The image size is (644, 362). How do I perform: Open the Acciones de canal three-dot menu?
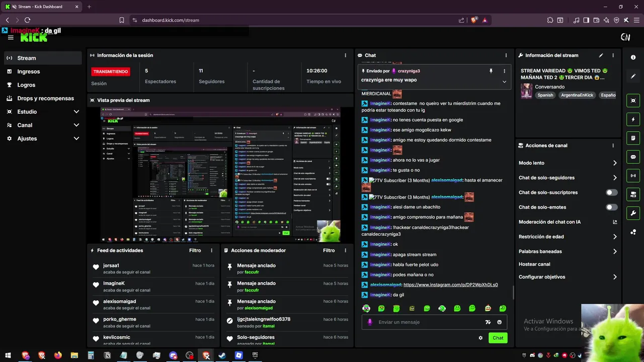(613, 146)
